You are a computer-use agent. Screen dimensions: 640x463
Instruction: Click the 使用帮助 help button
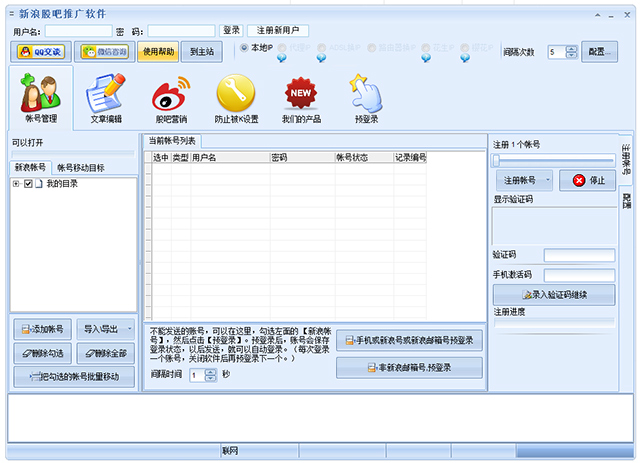click(157, 52)
